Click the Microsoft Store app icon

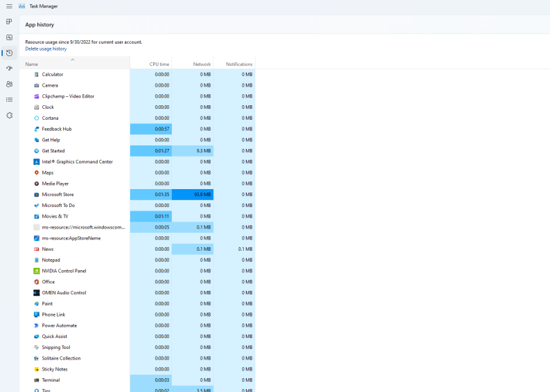point(37,195)
